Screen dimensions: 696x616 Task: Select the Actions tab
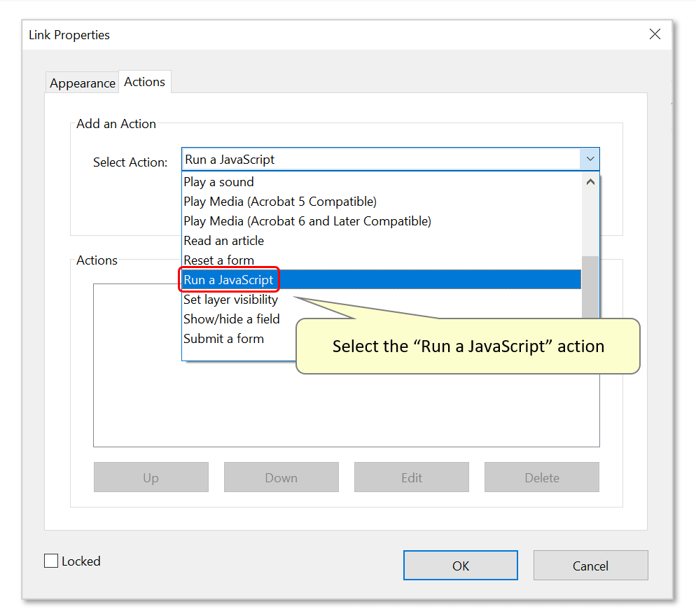tap(145, 82)
